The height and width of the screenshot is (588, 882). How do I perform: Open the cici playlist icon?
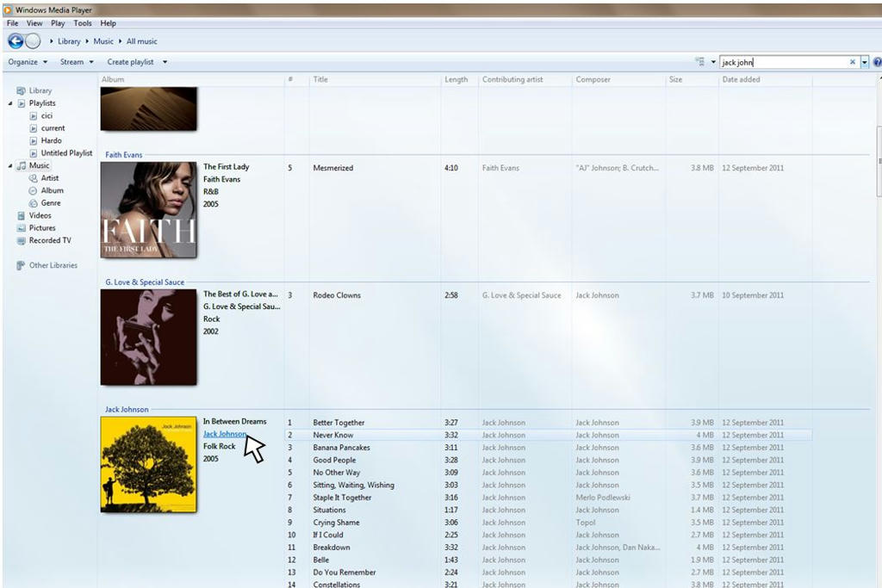coord(34,116)
